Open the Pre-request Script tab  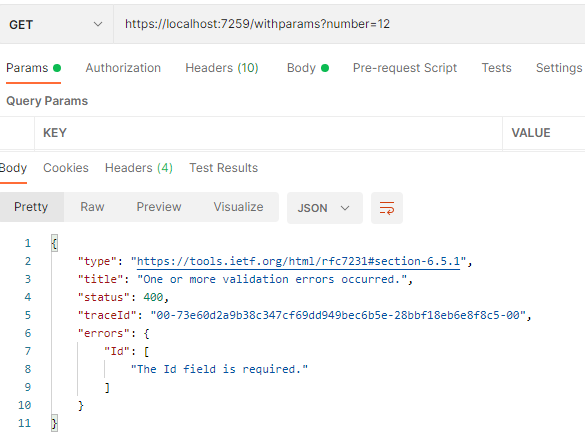coord(405,68)
